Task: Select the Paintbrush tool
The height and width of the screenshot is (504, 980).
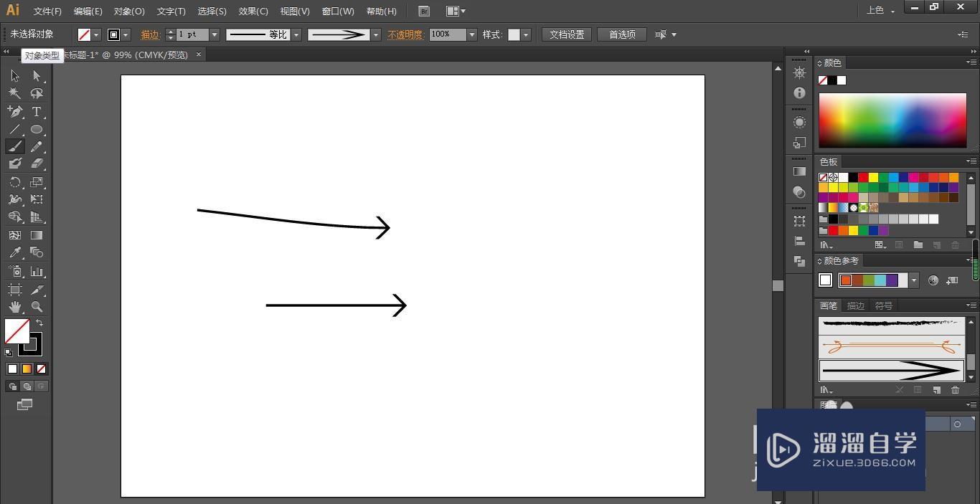Action: click(15, 146)
